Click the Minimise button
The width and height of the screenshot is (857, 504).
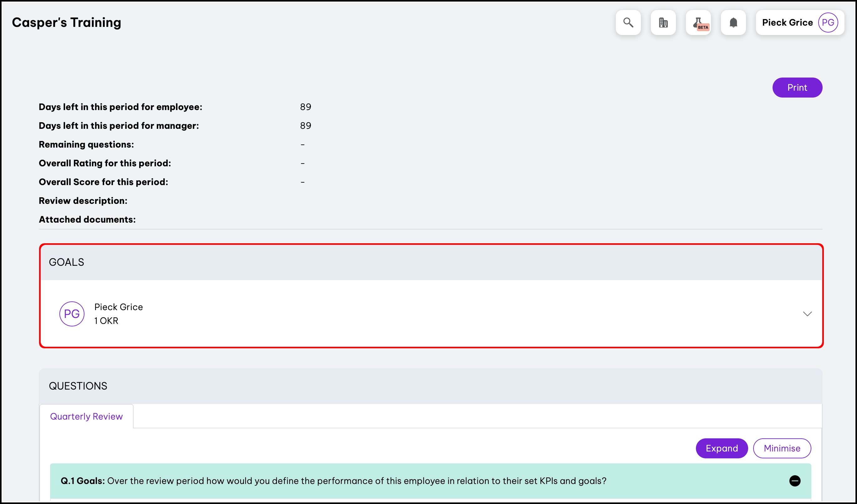pyautogui.click(x=782, y=448)
